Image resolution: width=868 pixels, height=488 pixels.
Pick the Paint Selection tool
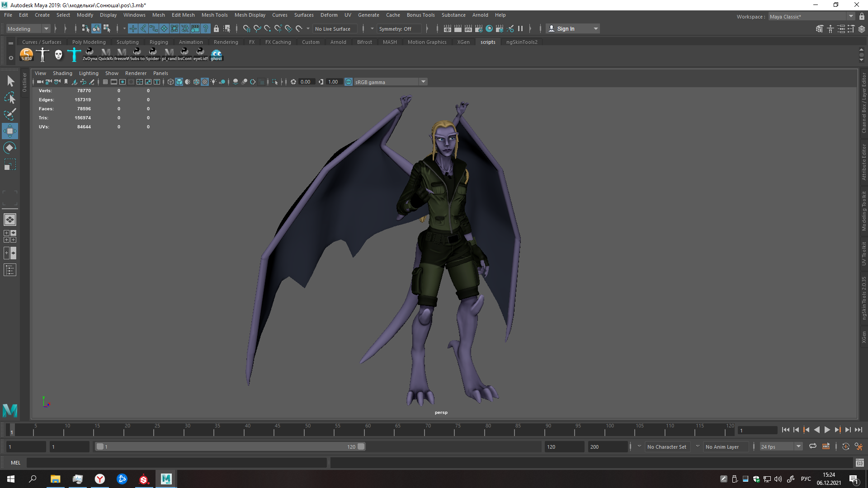pos(9,114)
